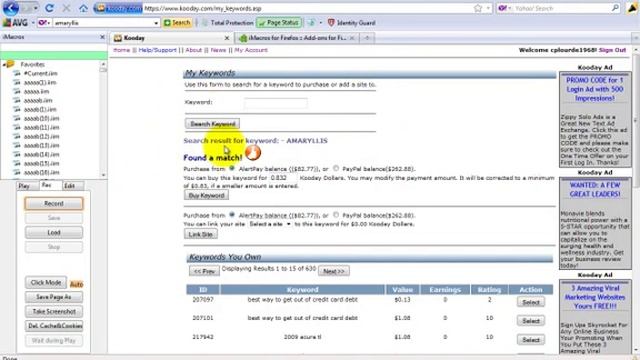Click the Del. Cache&Cookies button
Viewport: 640px width, 360px height.
pos(54,326)
